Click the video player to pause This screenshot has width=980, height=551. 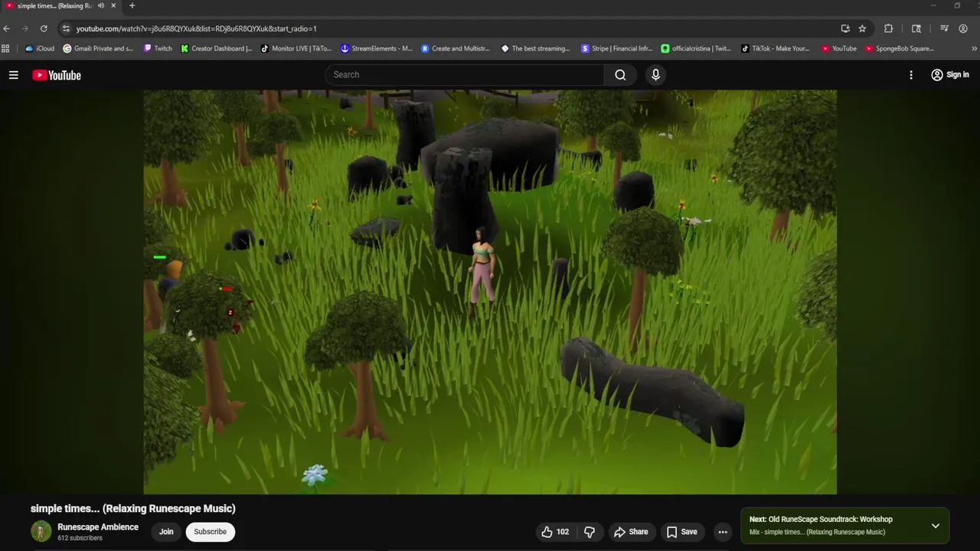tap(490, 292)
